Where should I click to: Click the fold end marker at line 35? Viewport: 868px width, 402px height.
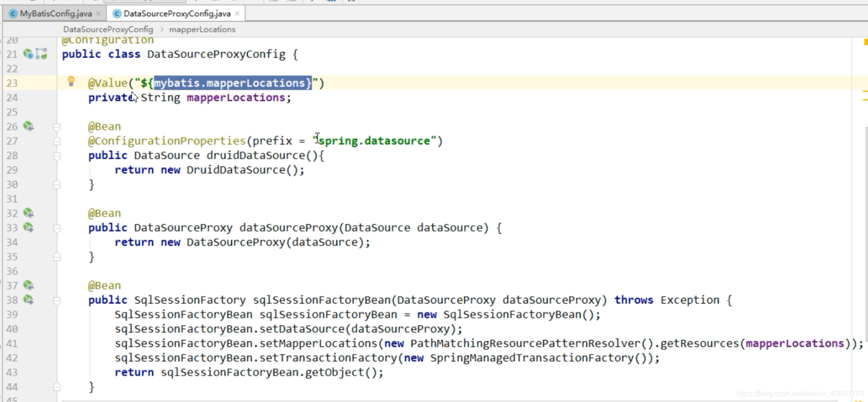click(57, 257)
